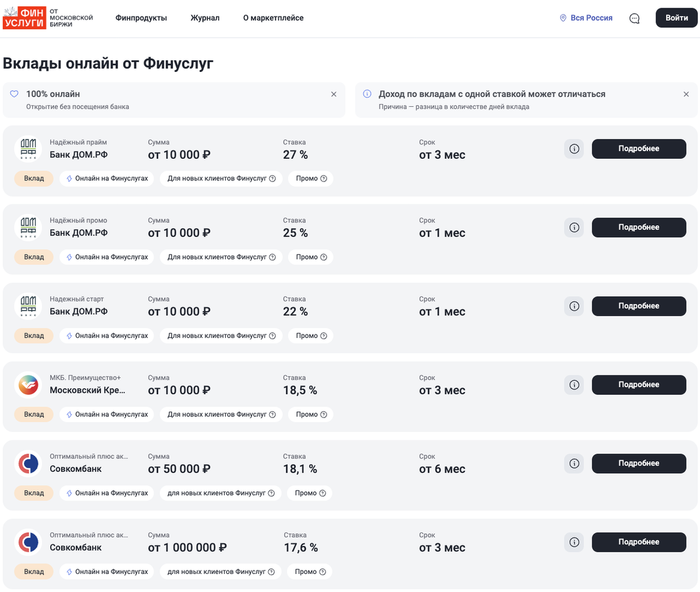Click the location pin icon near Вся Россия
Viewport: 700px width, 592px height.
[x=563, y=18]
